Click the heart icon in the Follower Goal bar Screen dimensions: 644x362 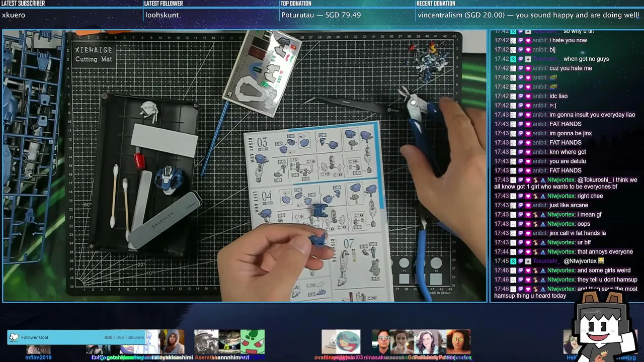14,337
